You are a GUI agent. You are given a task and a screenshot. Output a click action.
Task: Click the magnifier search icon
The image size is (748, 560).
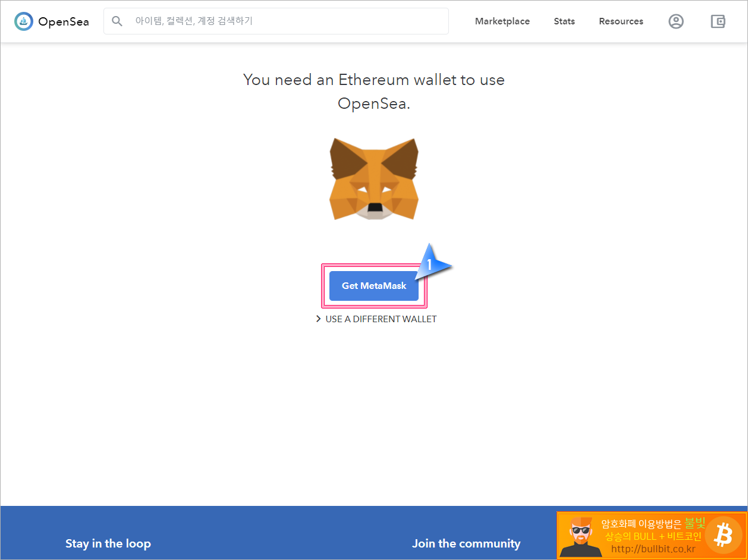click(x=117, y=21)
